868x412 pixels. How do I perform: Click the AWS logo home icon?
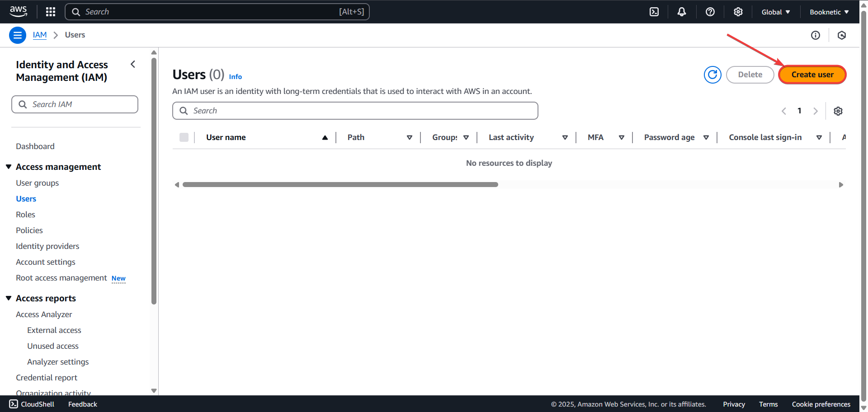click(18, 11)
